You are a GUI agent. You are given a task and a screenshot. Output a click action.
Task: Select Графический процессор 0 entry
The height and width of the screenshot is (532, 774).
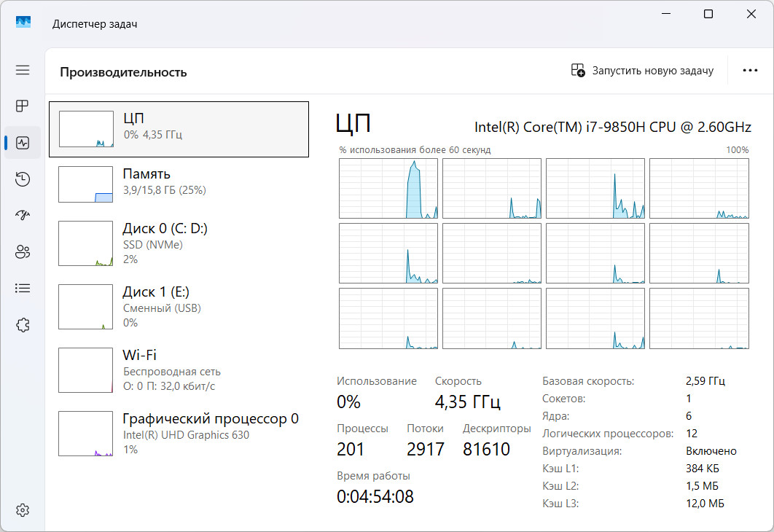click(179, 434)
